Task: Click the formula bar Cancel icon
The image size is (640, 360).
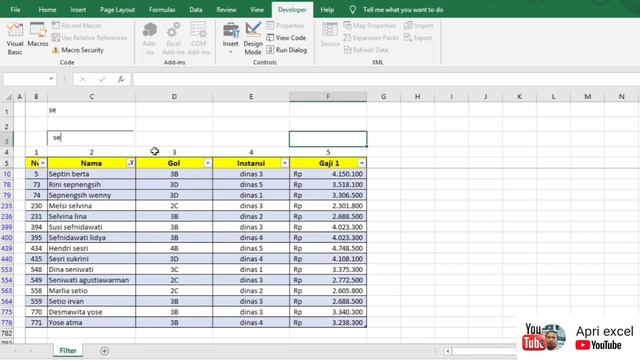Action: click(x=82, y=79)
